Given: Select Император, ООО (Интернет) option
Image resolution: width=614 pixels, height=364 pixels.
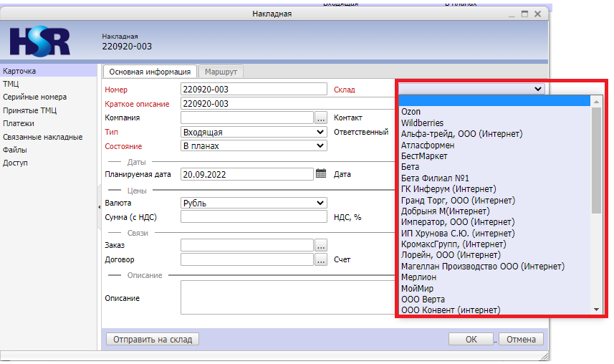Looking at the screenshot, I should (x=494, y=222).
